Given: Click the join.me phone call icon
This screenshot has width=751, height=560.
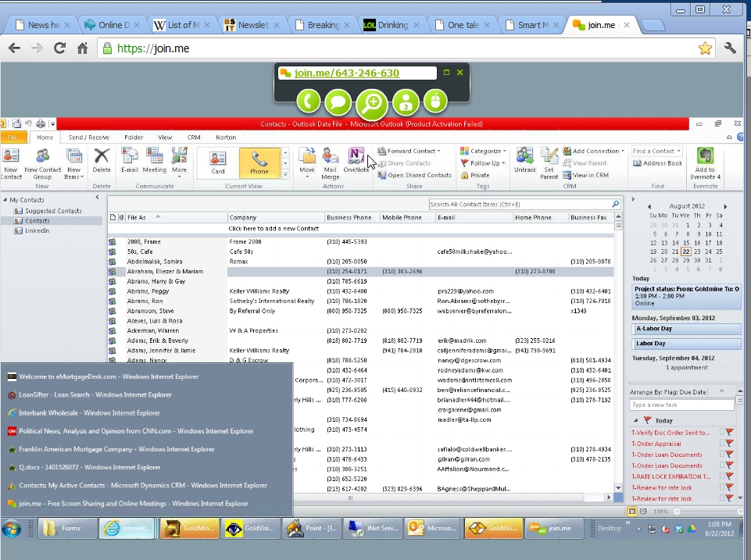Looking at the screenshot, I should click(309, 102).
